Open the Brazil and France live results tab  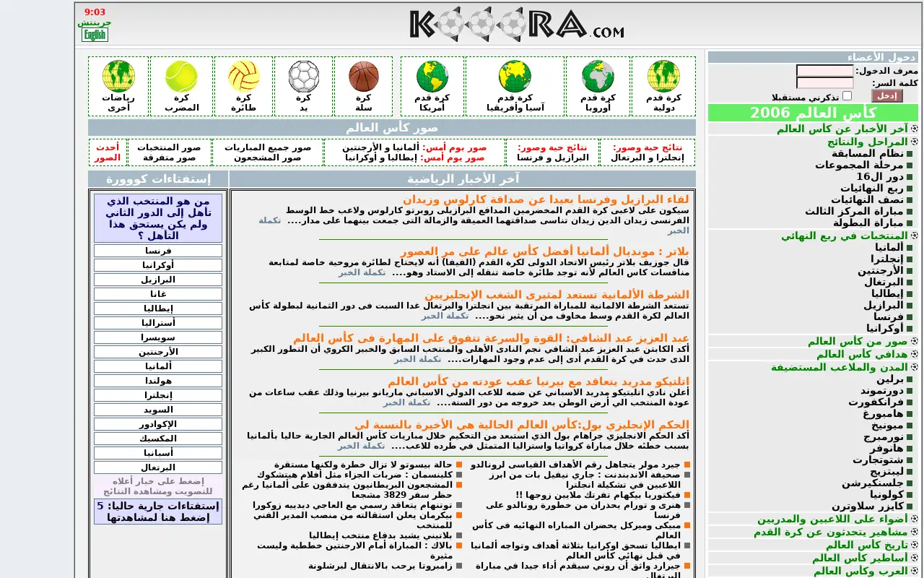point(552,152)
